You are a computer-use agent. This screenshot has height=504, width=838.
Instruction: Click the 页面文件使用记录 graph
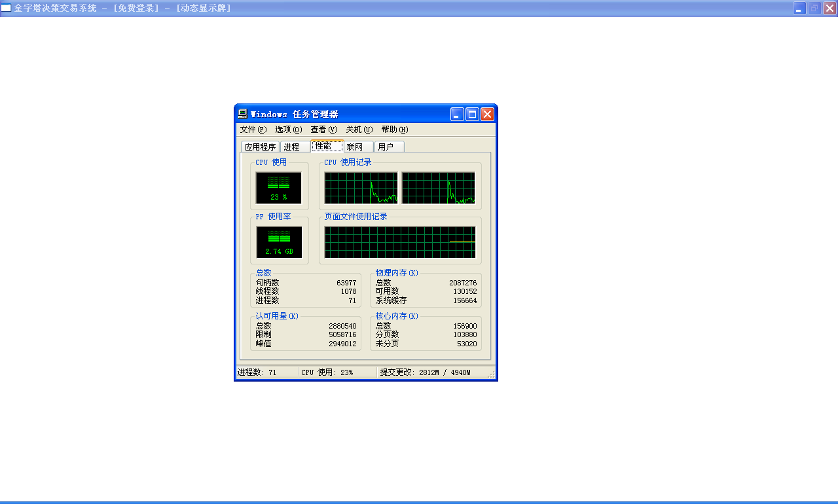[400, 242]
